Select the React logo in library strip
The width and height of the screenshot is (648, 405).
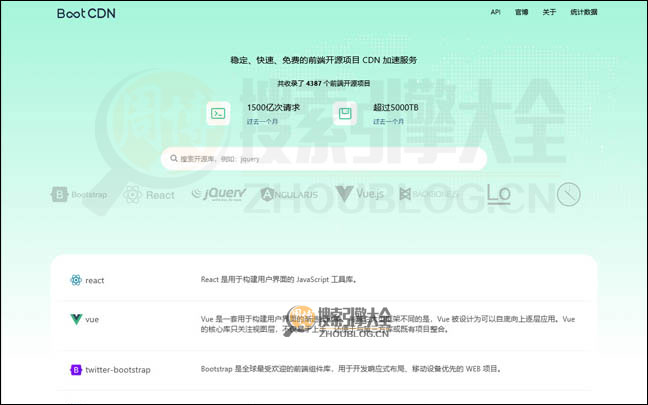click(x=149, y=195)
